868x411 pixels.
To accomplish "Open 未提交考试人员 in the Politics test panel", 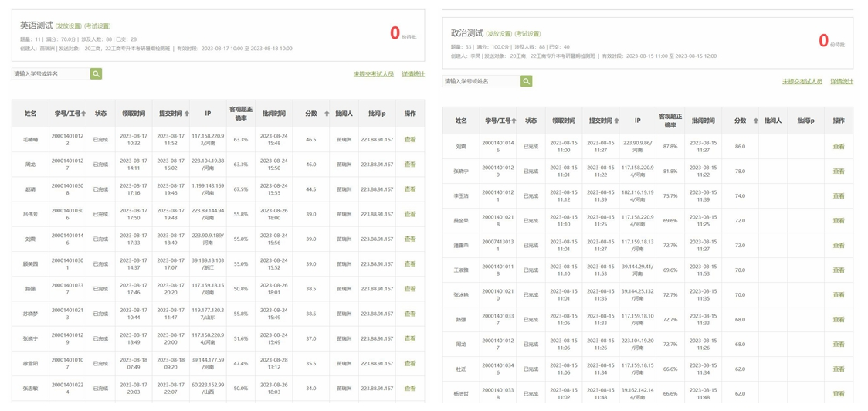I will pos(802,81).
